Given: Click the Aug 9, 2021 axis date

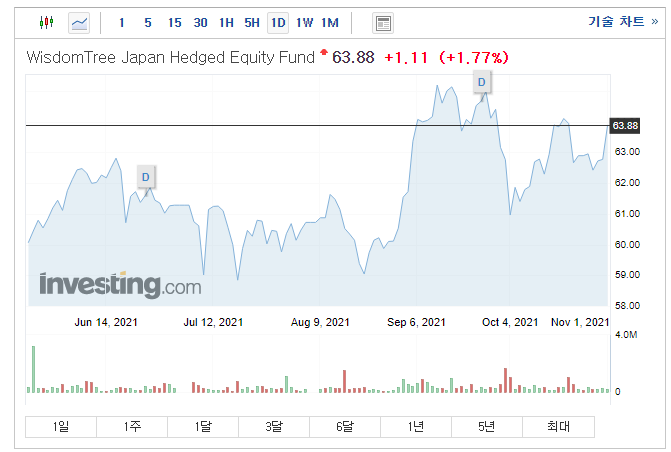Looking at the screenshot, I should coord(320,322).
